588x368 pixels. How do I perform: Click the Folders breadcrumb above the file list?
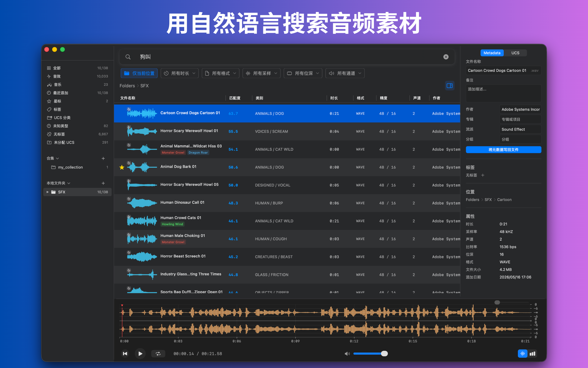point(127,86)
